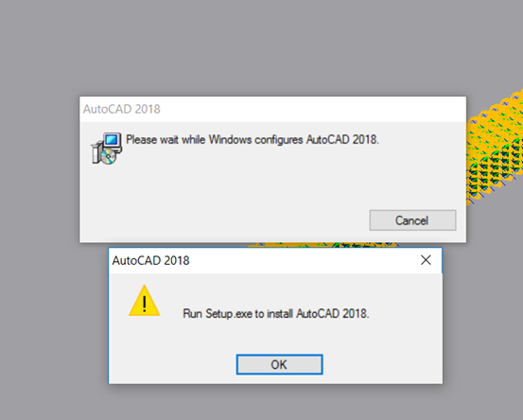This screenshot has height=420, width=523.
Task: Close the Run Setup.exe warning dialog
Action: 426,260
